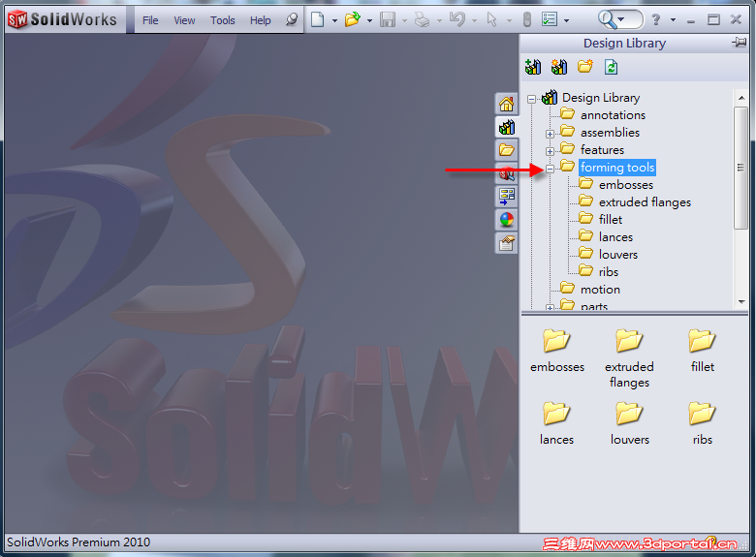The height and width of the screenshot is (557, 756).
Task: Open the File Explorer task pane tab
Action: [506, 150]
